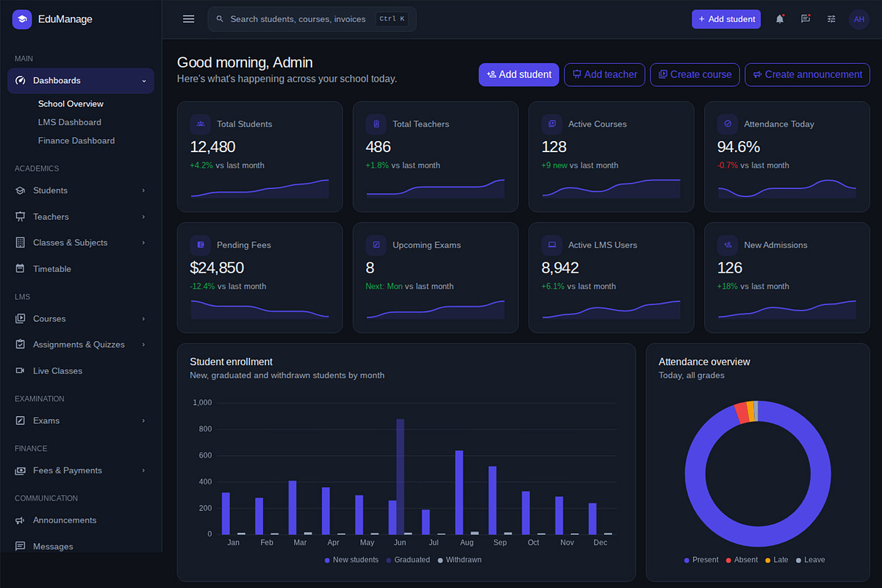
Task: Click the August New students bar
Action: click(x=459, y=492)
